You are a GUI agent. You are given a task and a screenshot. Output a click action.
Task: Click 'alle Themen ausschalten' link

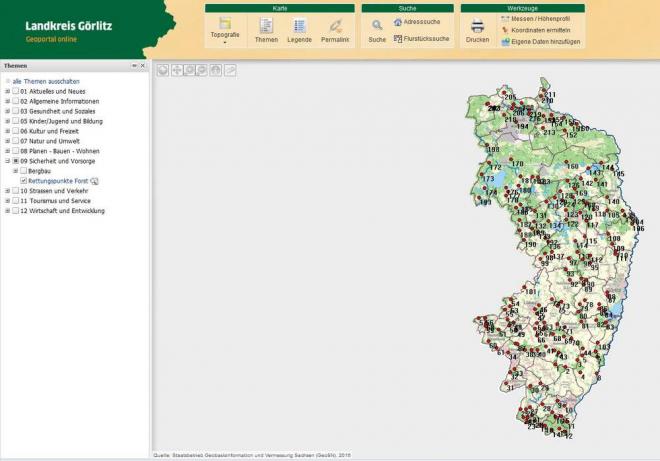46,81
